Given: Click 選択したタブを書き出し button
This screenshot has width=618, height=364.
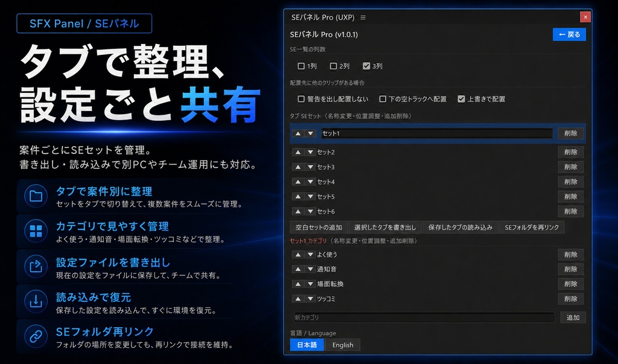Looking at the screenshot, I should pos(385,228).
